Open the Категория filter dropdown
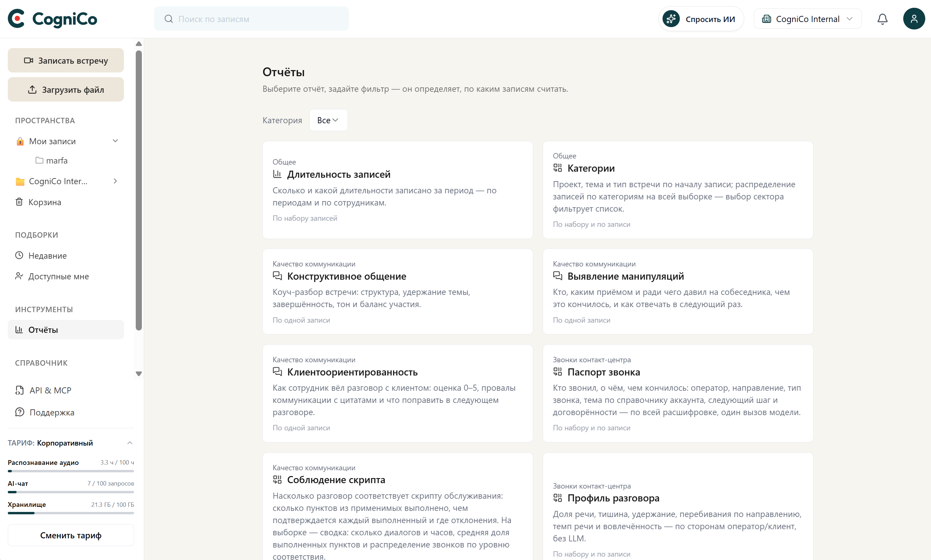This screenshot has width=931, height=560. point(328,120)
